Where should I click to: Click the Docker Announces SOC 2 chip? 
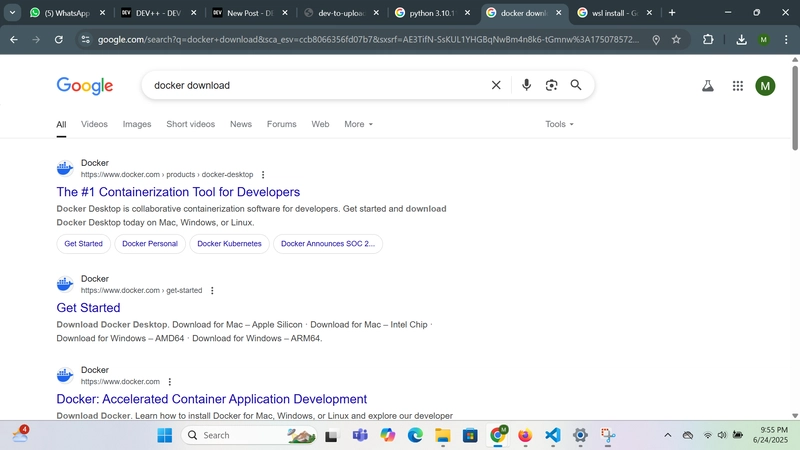328,244
